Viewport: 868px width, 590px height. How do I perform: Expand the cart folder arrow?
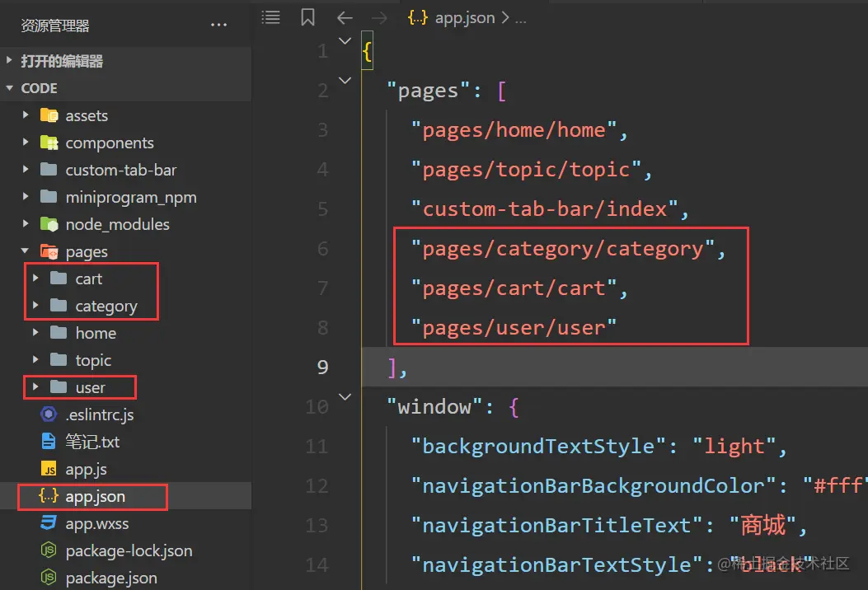click(35, 278)
